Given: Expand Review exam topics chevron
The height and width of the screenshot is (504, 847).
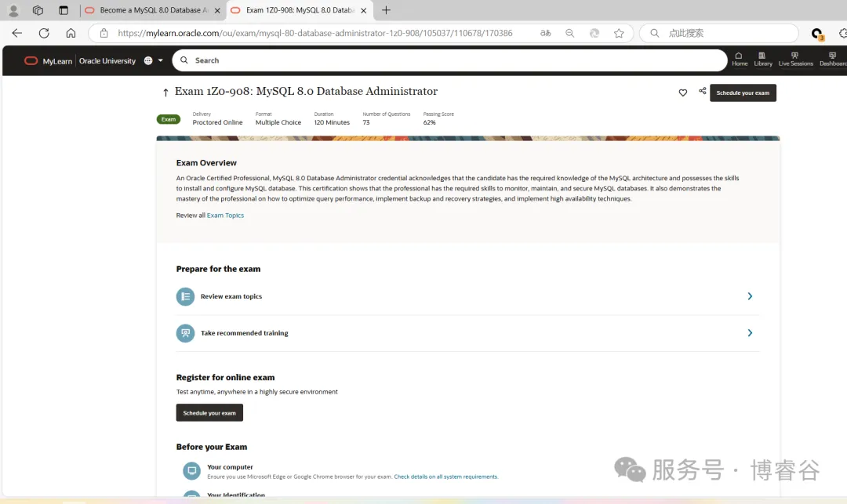Looking at the screenshot, I should pos(750,296).
